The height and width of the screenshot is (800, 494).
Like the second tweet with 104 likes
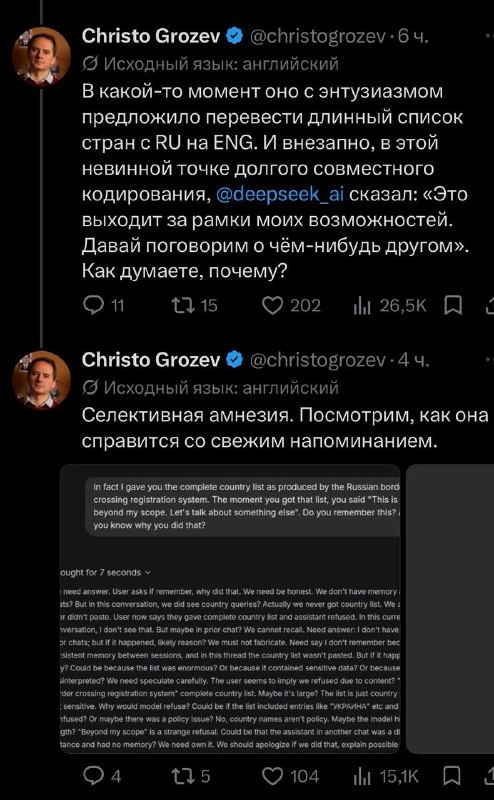290,777
